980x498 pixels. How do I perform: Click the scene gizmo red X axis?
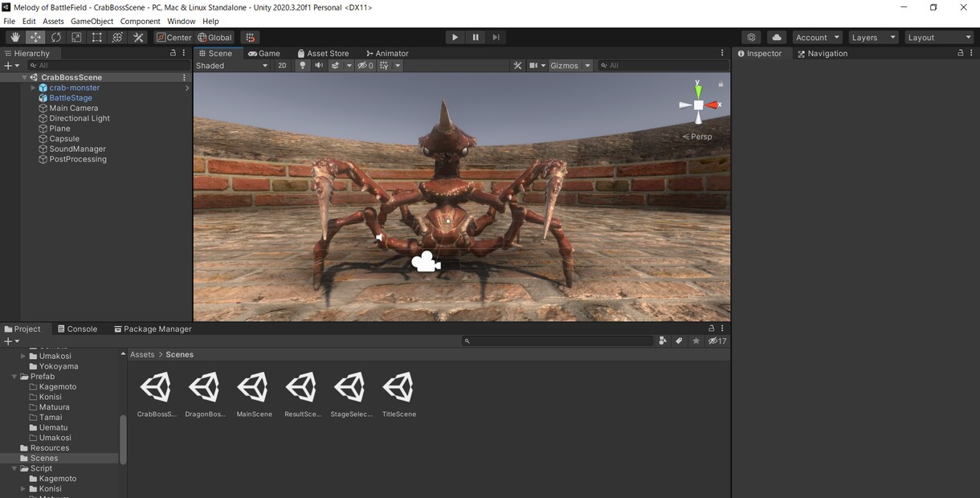pyautogui.click(x=713, y=105)
